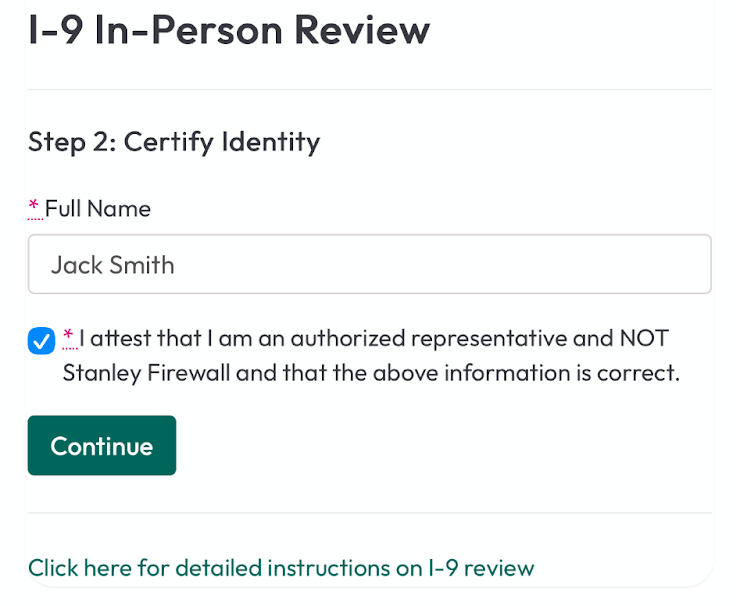Click the "Step 2: Certify Identity" heading
Image resolution: width=740 pixels, height=606 pixels.
tap(174, 142)
